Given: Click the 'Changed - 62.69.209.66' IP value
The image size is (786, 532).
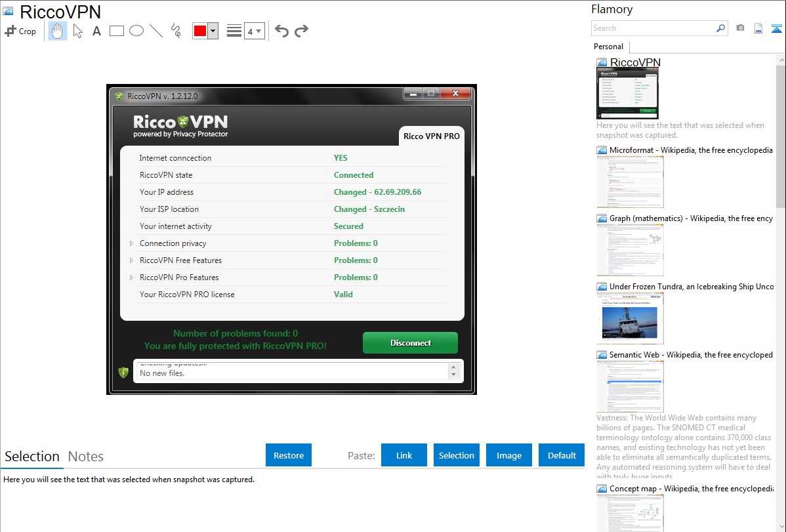Looking at the screenshot, I should (377, 192).
